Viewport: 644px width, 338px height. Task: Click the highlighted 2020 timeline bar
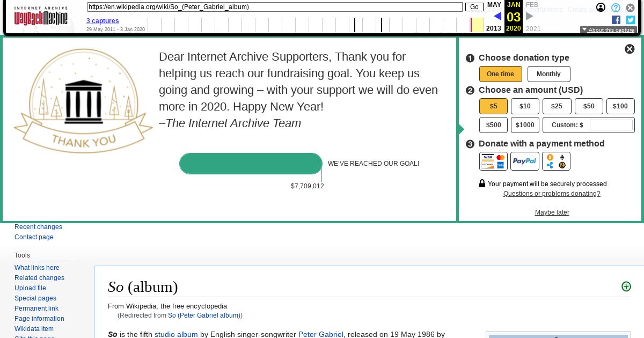tap(477, 25)
